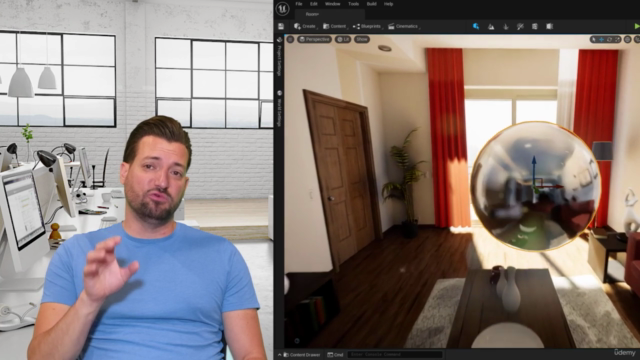Click the green Play button
The width and height of the screenshot is (640, 360).
coord(637,27)
